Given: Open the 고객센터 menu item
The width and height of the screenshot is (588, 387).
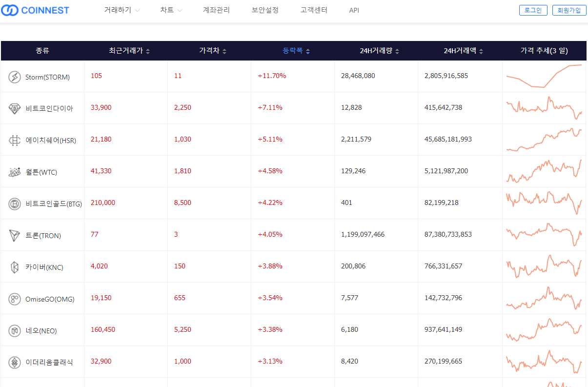Looking at the screenshot, I should tap(314, 10).
